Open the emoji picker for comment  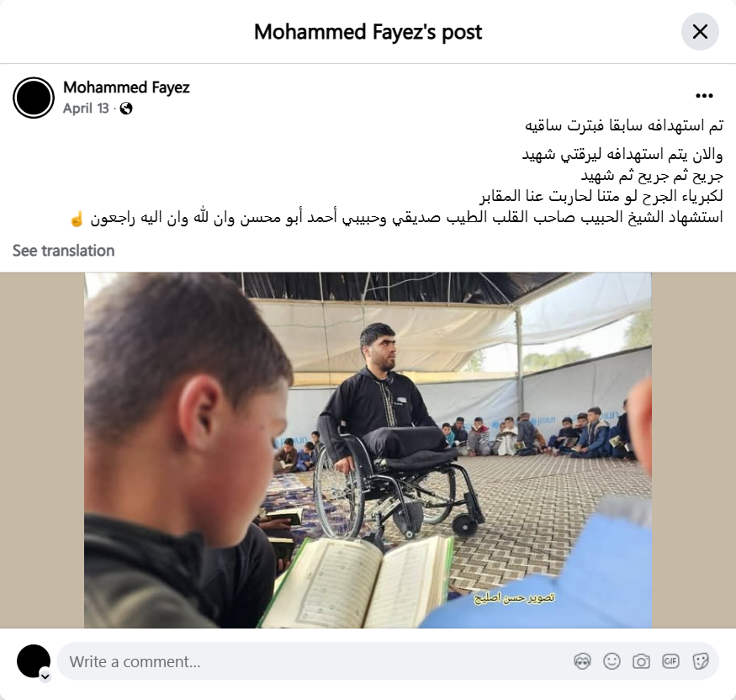pos(612,661)
